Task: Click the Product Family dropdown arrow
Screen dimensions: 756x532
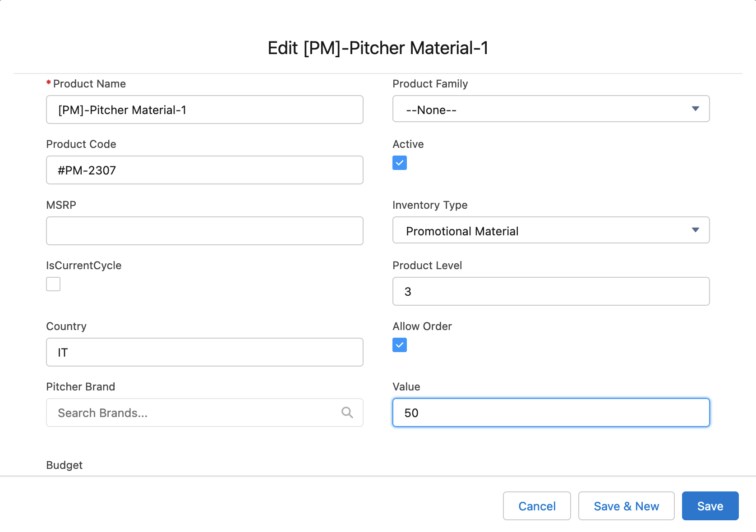Action: tap(695, 109)
